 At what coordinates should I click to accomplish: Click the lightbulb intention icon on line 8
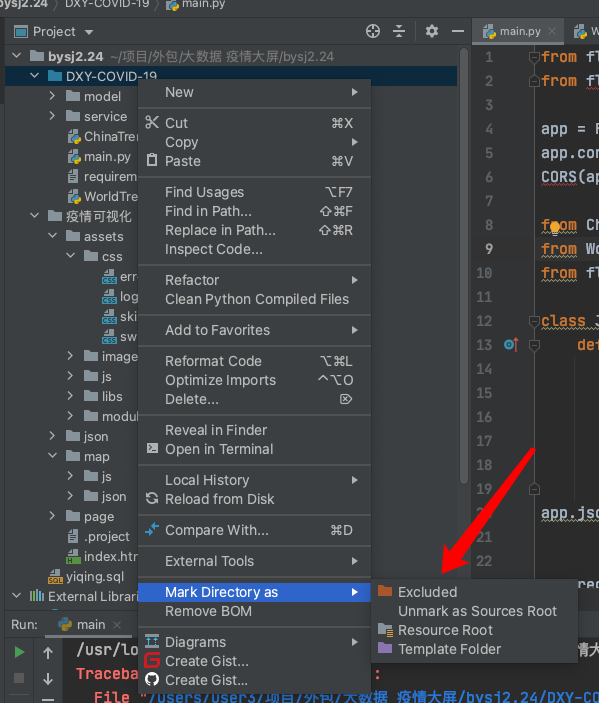[555, 227]
